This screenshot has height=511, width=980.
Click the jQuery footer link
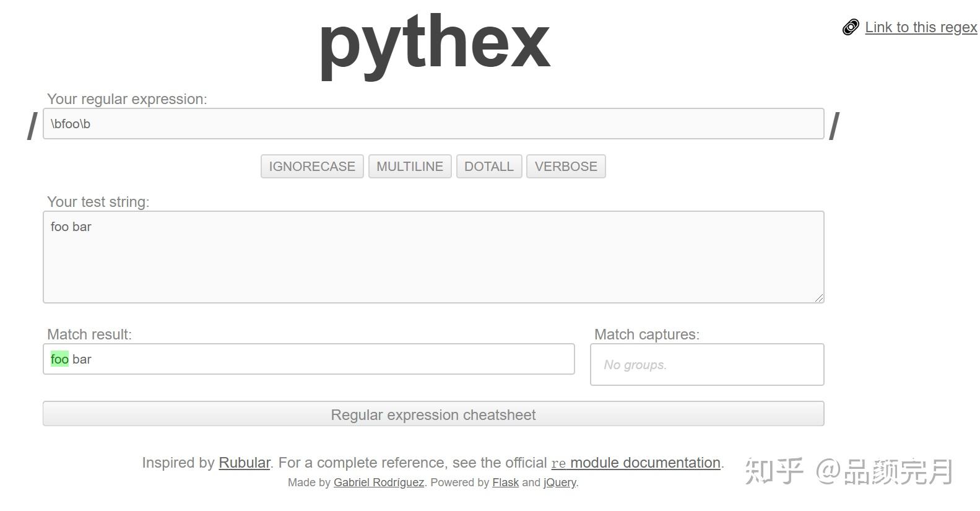(558, 483)
